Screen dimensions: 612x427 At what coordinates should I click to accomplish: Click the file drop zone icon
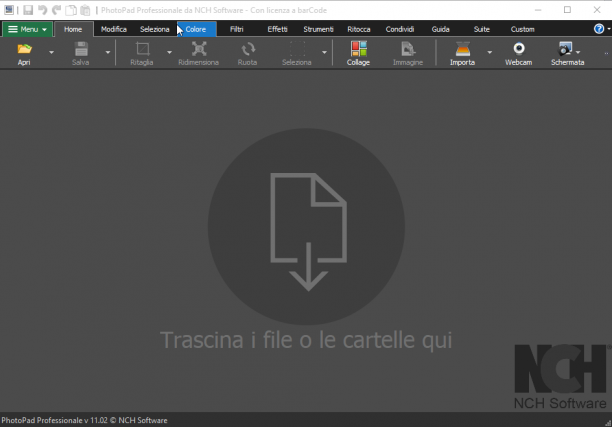coord(306,226)
